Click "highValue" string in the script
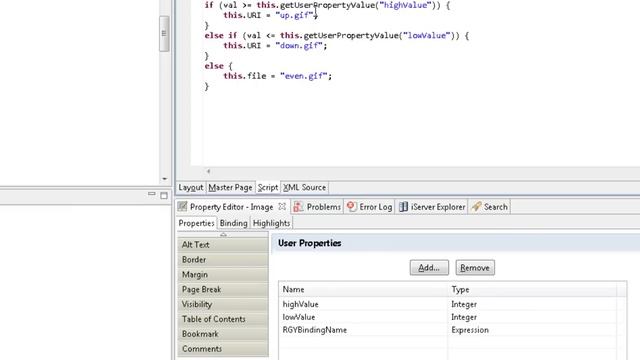This screenshot has width=640, height=360. [x=405, y=5]
